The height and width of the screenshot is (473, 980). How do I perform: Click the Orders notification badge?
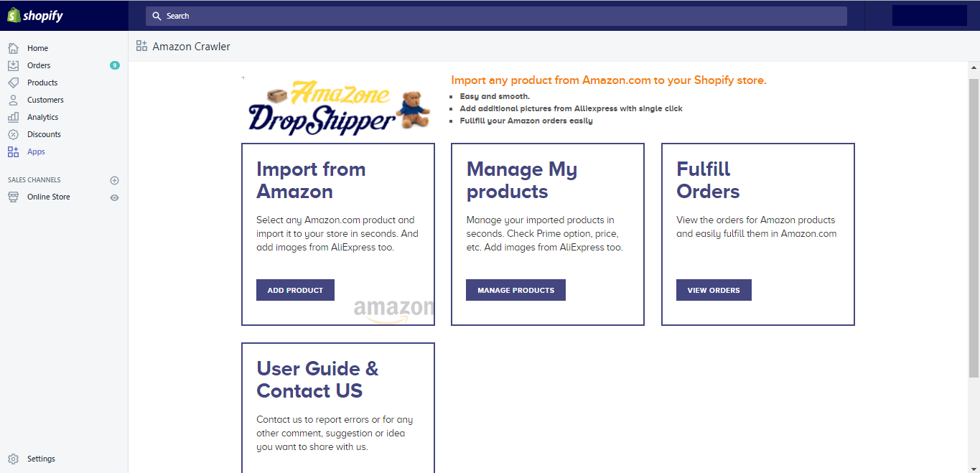point(114,65)
